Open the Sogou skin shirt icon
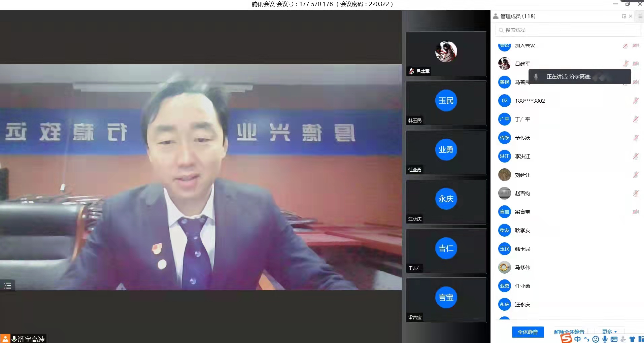The image size is (644, 343). 632,339
